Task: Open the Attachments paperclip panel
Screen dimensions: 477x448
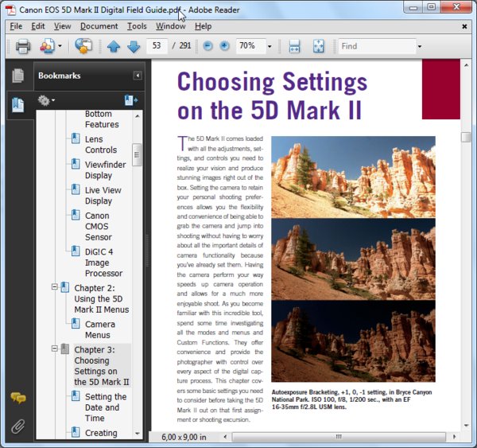Action: click(x=17, y=426)
